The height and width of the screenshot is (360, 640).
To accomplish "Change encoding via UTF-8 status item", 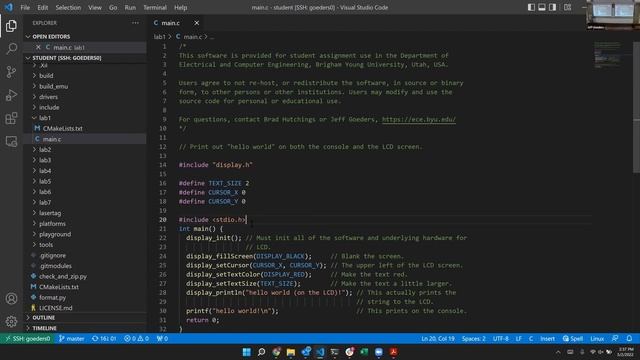I will pos(500,339).
